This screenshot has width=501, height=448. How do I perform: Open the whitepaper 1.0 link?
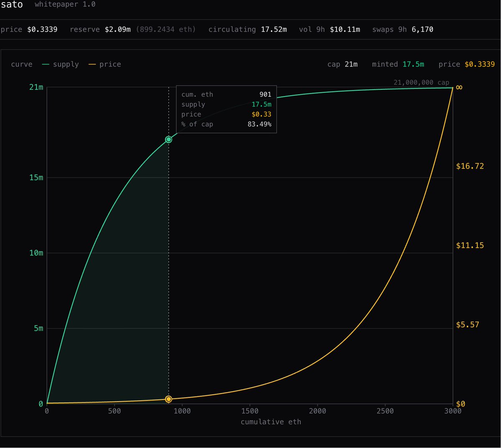click(65, 5)
